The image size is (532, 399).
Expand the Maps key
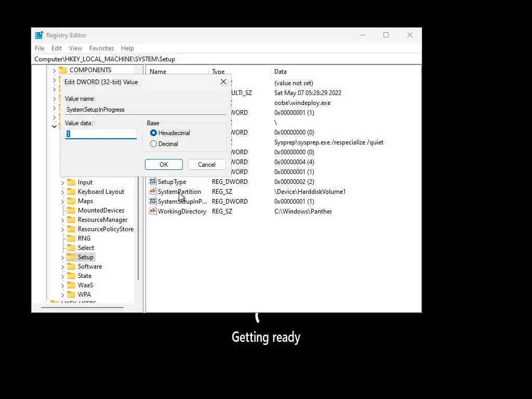pyautogui.click(x=62, y=201)
